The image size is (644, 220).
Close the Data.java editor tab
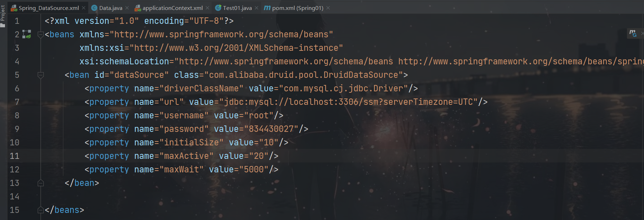coord(127,8)
